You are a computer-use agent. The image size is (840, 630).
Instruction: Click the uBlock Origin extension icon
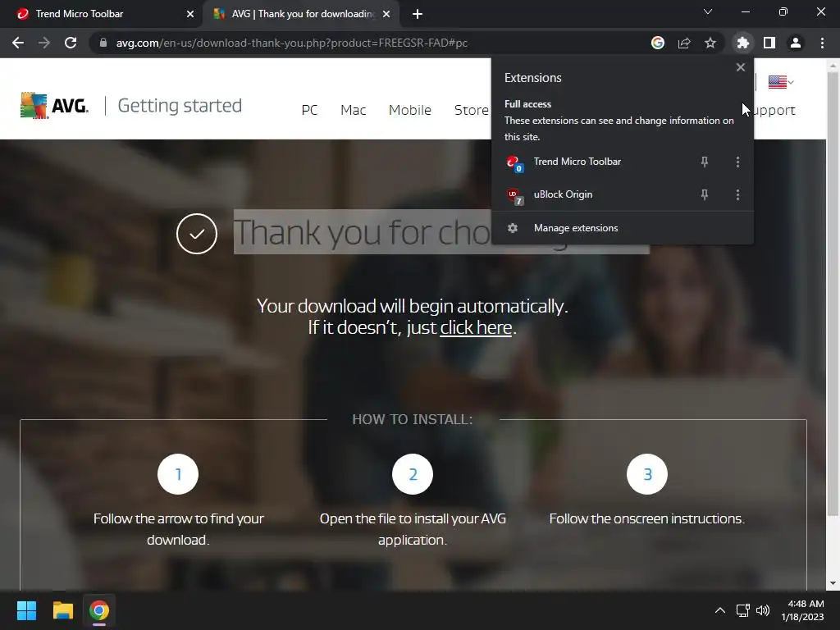click(x=514, y=196)
